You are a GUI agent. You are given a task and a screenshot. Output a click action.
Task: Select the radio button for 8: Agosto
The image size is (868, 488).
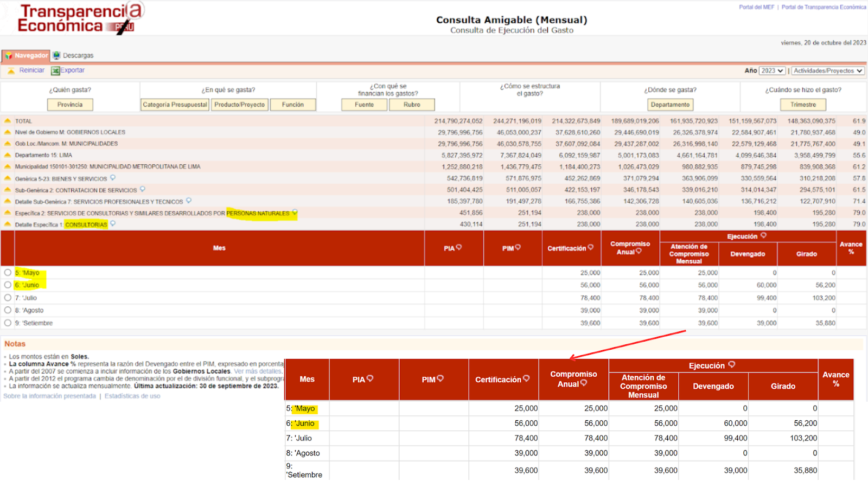(8, 310)
